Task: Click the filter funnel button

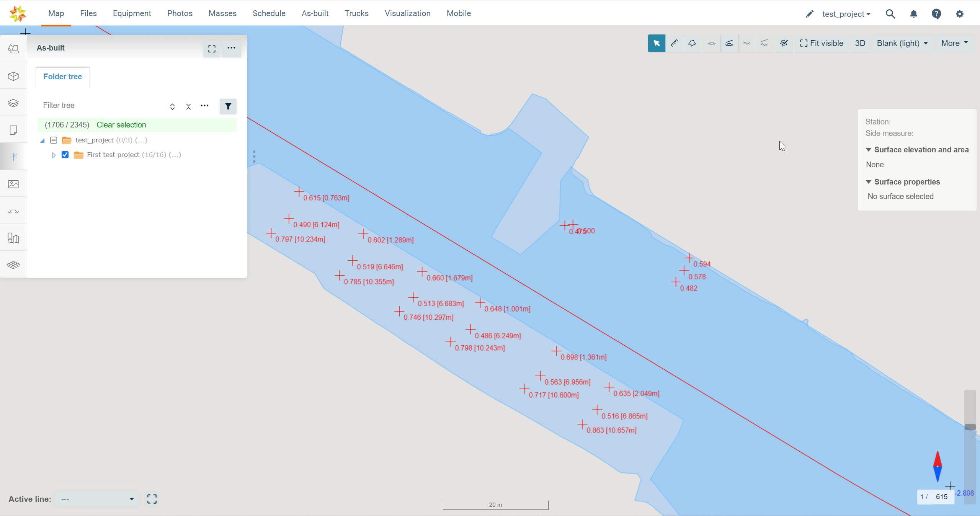Action: (x=228, y=106)
